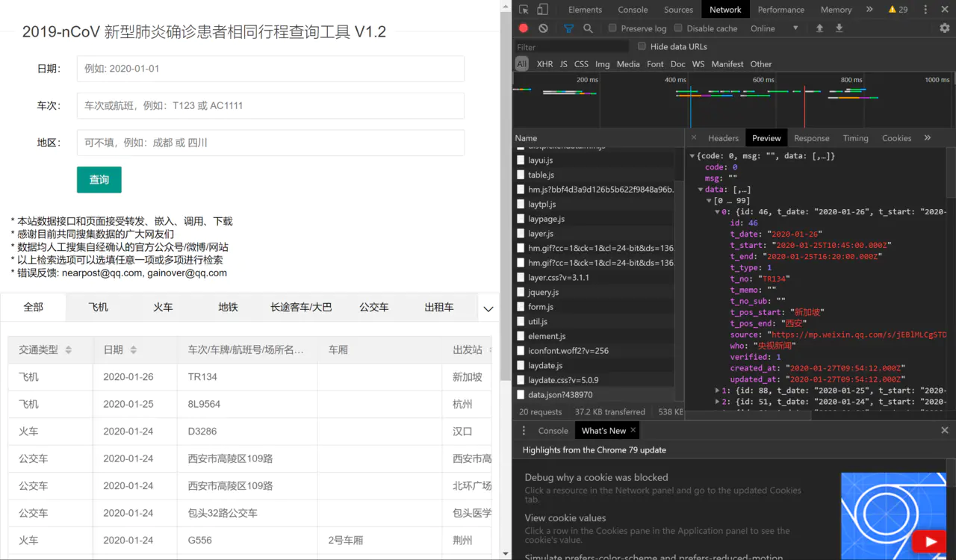Click the 日期 date input field
The width and height of the screenshot is (956, 560).
tap(270, 69)
